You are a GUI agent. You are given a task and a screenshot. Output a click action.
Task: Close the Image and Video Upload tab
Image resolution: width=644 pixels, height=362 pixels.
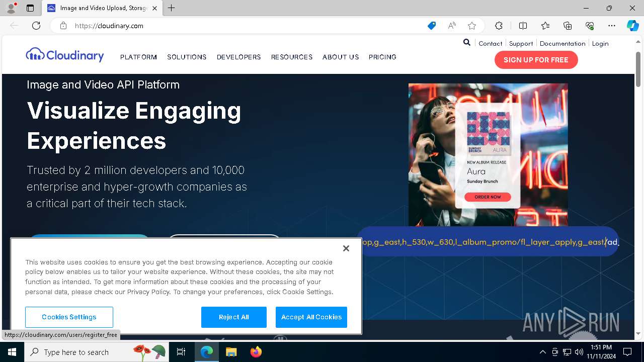155,8
